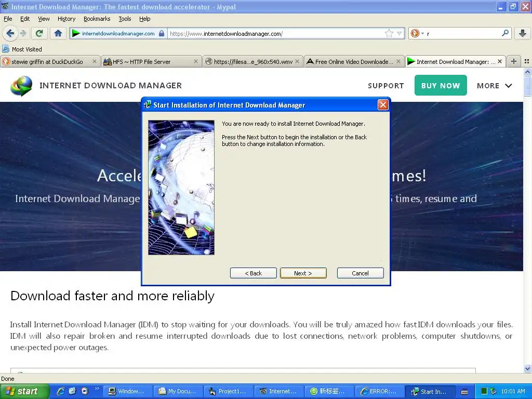Viewport: 532px width, 399px height.
Task: Switch to Project1... taskbar item
Action: (228, 392)
